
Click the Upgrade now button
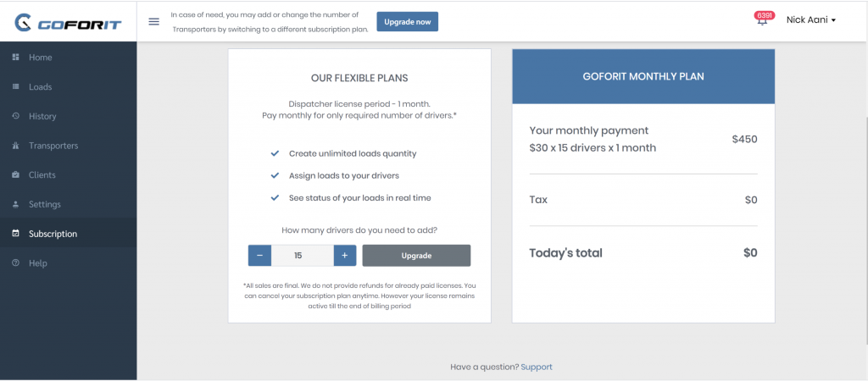click(408, 21)
